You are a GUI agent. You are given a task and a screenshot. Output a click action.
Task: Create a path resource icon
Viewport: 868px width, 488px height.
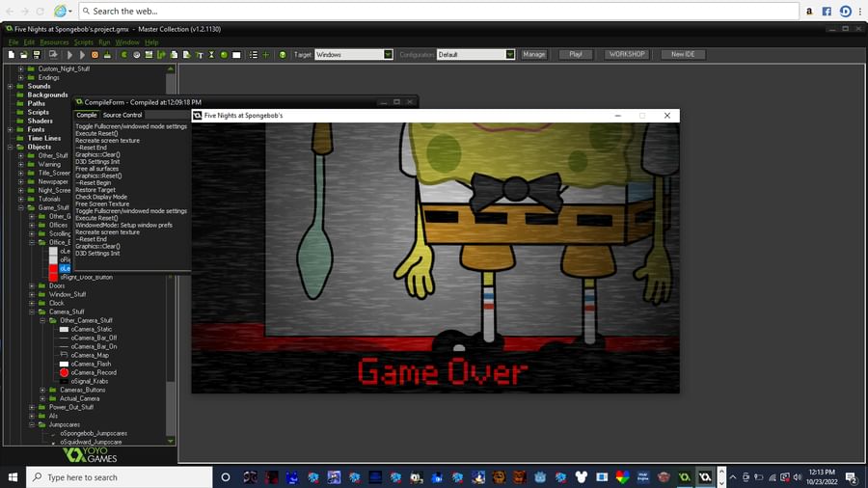(161, 55)
